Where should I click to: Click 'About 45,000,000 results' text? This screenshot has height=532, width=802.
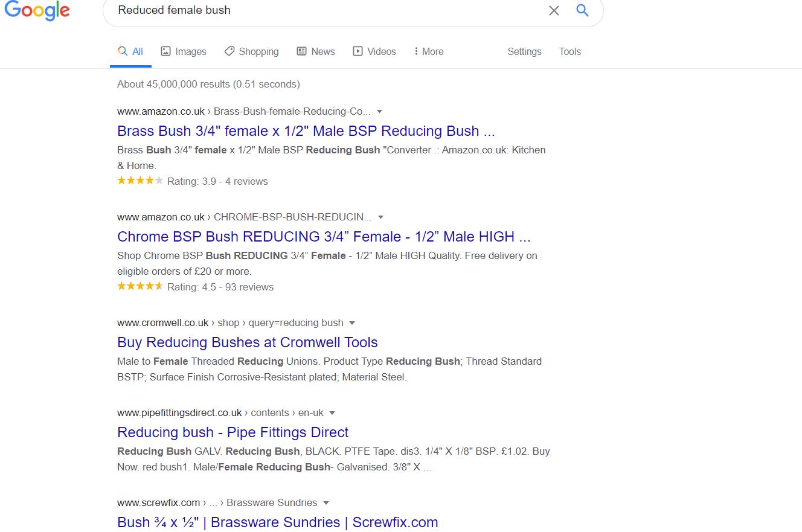tap(208, 84)
